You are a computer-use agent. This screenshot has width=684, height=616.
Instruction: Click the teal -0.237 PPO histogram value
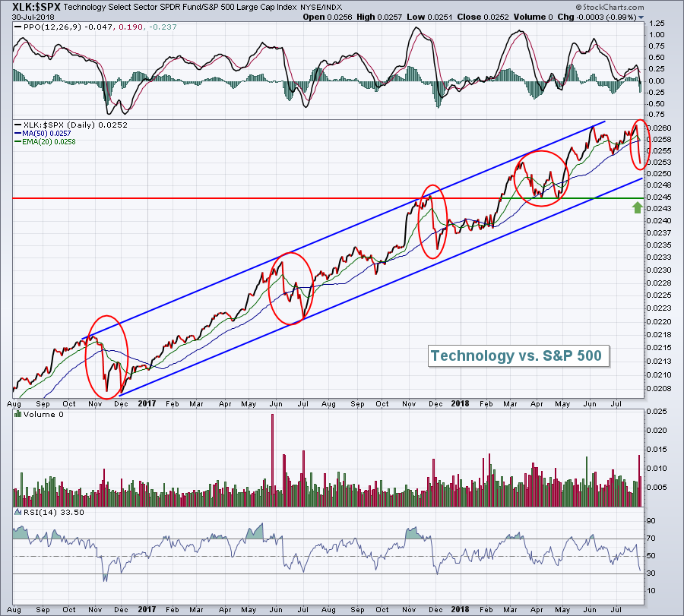163,27
